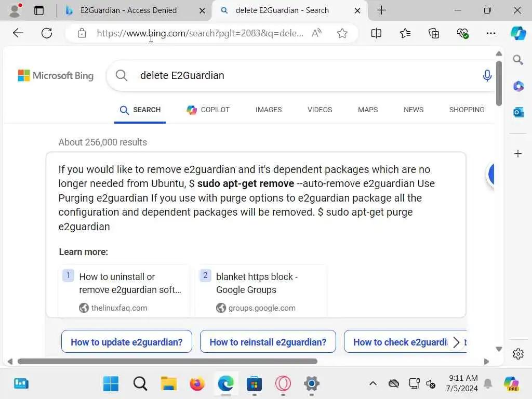Switch to the SHOPPING tab

click(x=467, y=110)
